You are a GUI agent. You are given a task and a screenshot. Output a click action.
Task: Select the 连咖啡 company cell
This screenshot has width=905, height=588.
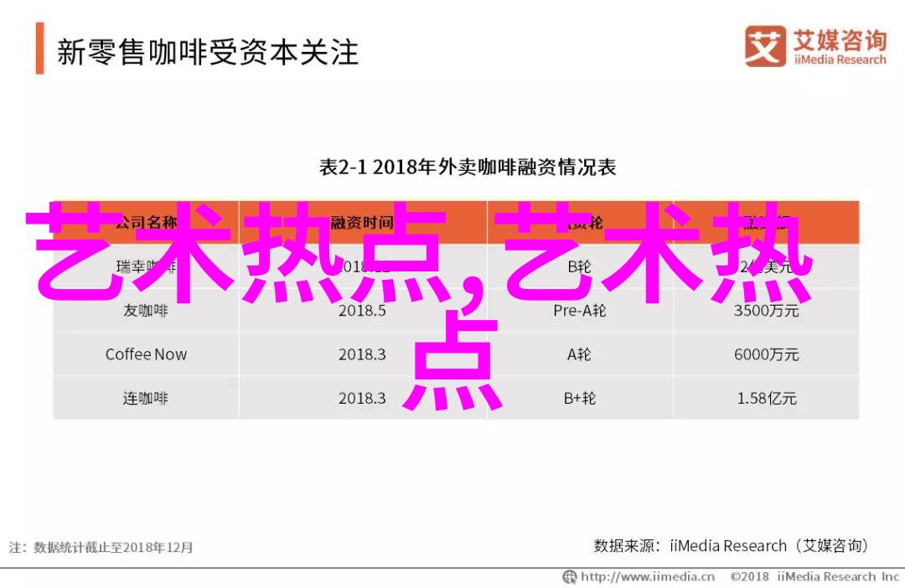tap(146, 398)
